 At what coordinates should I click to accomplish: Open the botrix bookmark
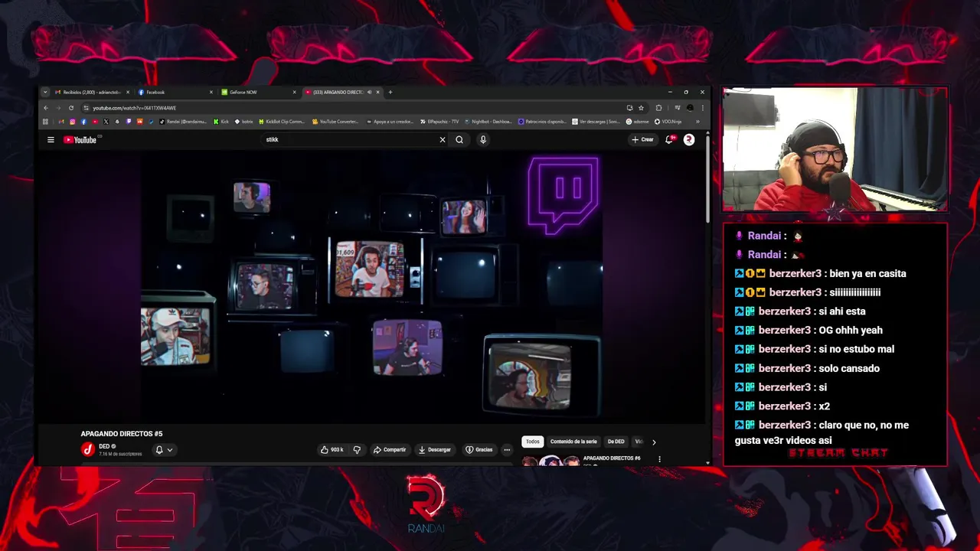tap(243, 122)
